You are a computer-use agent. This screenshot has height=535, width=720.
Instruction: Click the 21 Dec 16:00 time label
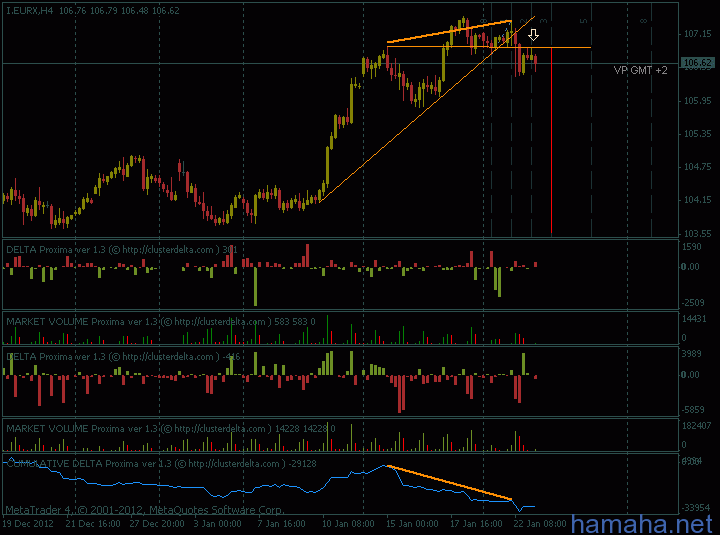[93, 524]
